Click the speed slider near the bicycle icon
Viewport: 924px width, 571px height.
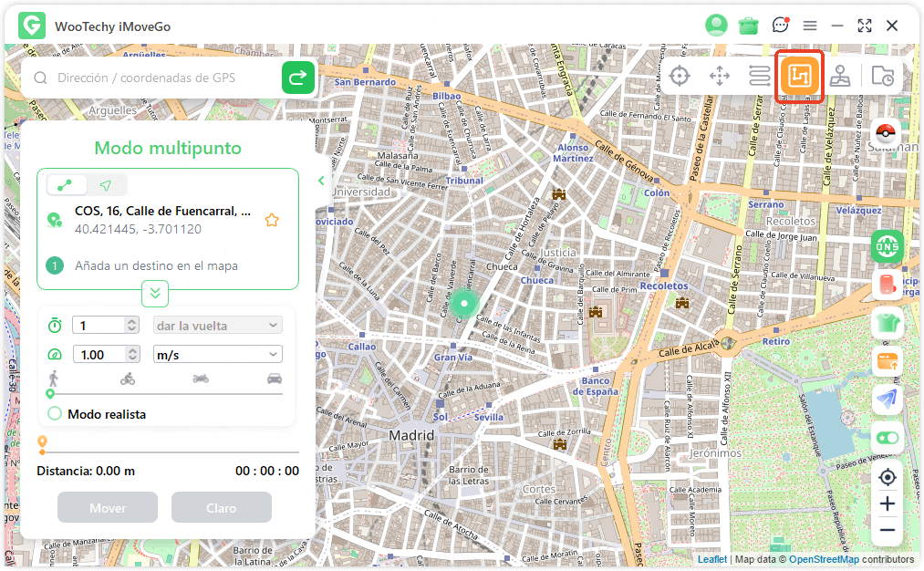128,393
